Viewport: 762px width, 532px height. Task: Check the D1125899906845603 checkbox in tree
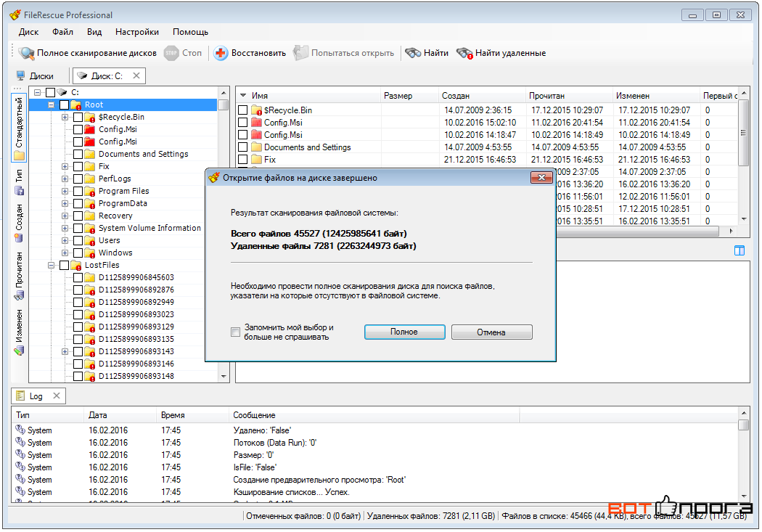click(x=78, y=277)
